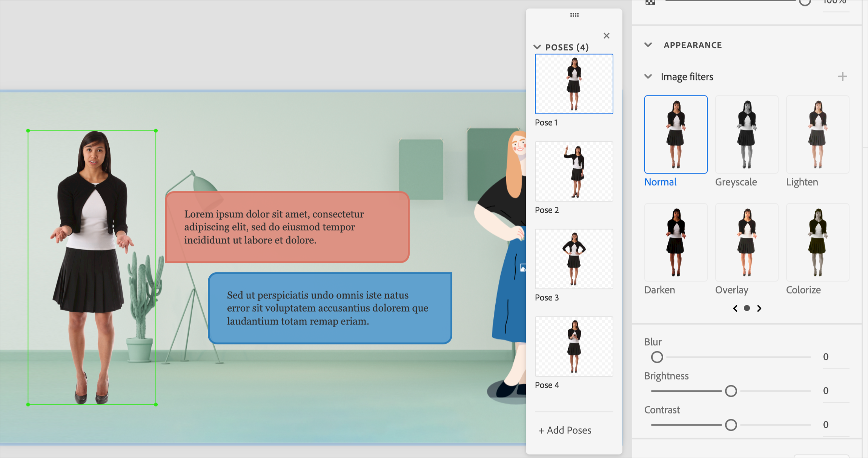This screenshot has height=458, width=868.
Task: Close the Poses floating panel
Action: click(x=606, y=36)
